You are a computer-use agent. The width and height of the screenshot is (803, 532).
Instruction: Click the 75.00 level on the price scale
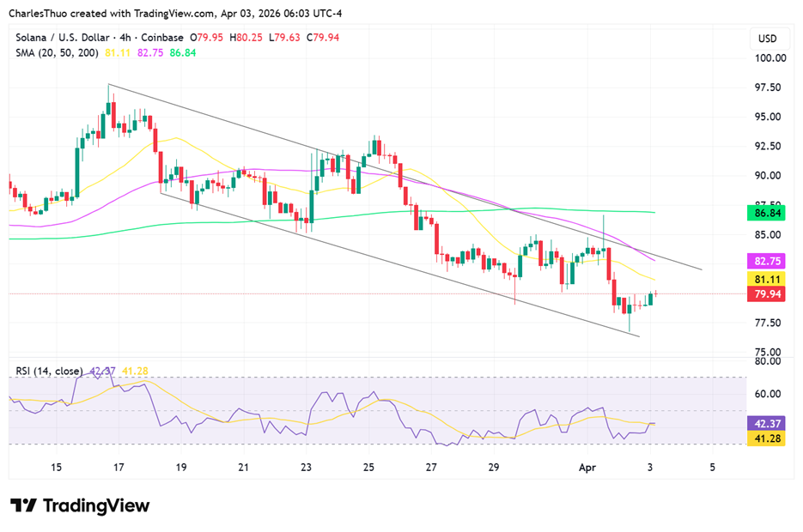(x=770, y=352)
